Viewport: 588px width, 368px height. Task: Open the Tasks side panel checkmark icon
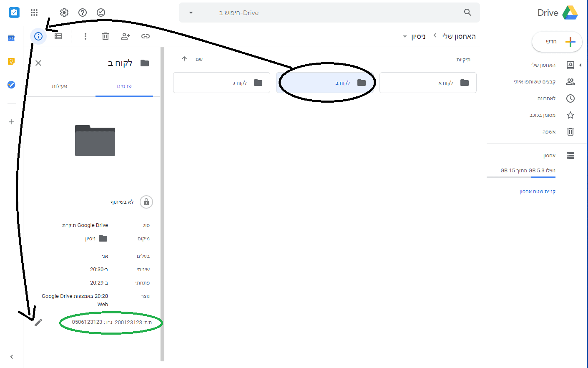point(11,85)
